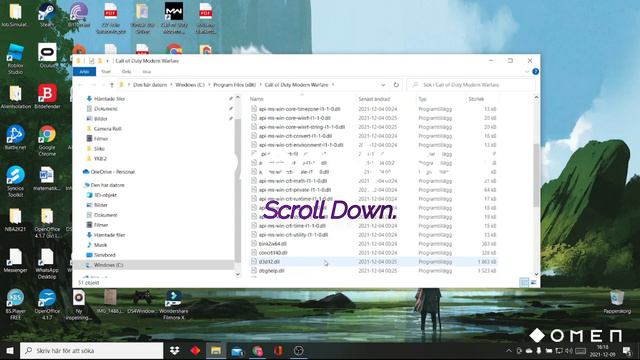The image size is (640, 360).
Task: Click the file list vertical scrollbar
Action: pyautogui.click(x=536, y=176)
